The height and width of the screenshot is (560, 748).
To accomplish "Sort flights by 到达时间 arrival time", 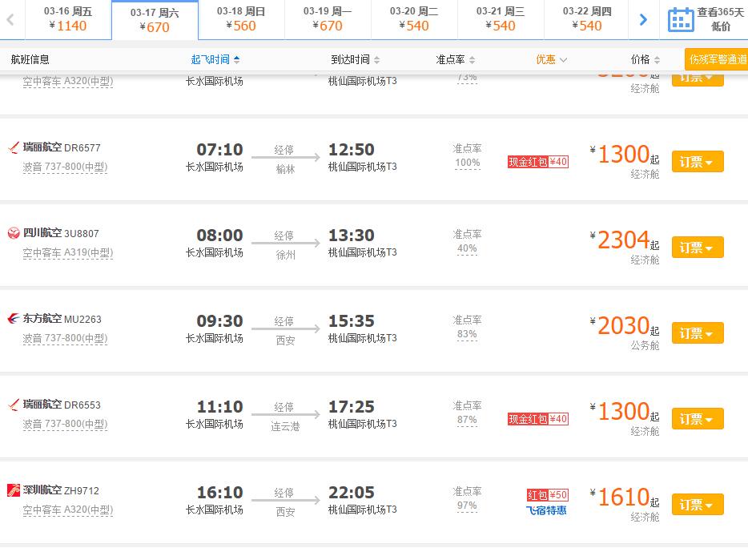I will [x=356, y=59].
